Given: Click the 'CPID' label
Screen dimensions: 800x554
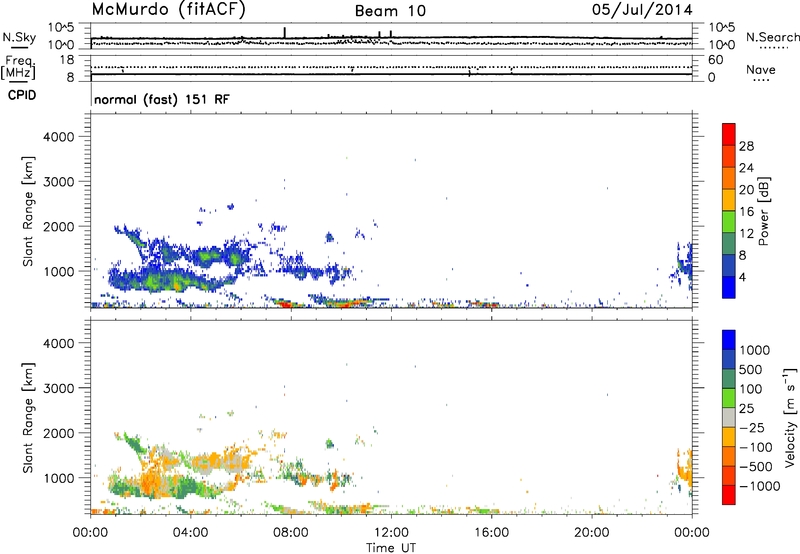Looking at the screenshot, I should 22,95.
